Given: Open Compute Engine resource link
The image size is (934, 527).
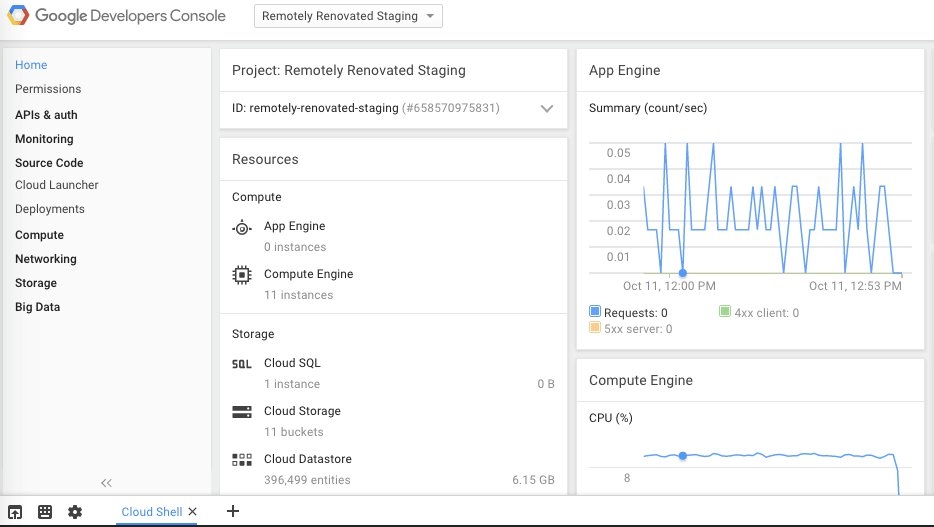Looking at the screenshot, I should tap(309, 274).
